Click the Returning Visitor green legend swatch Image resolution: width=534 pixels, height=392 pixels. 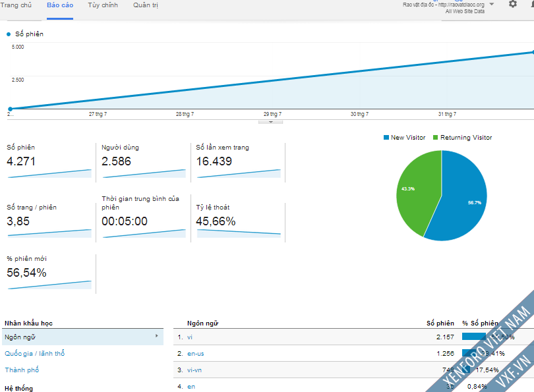[435, 138]
